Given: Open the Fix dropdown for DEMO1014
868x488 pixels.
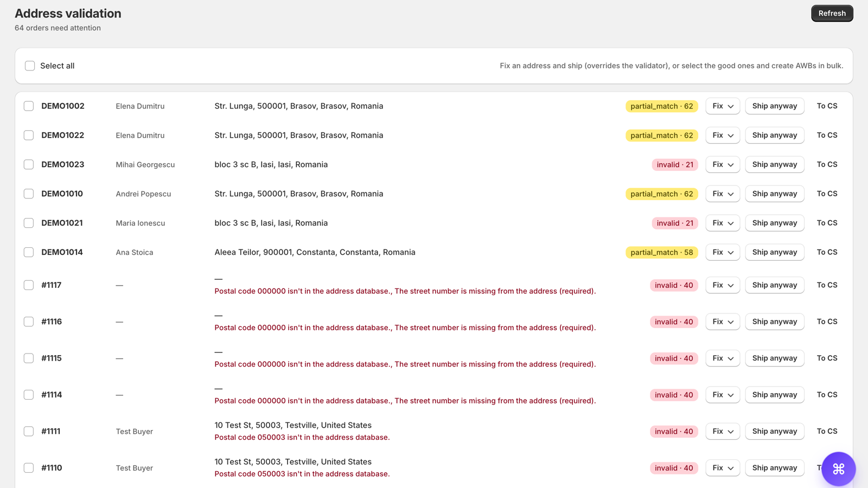Looking at the screenshot, I should pyautogui.click(x=723, y=253).
